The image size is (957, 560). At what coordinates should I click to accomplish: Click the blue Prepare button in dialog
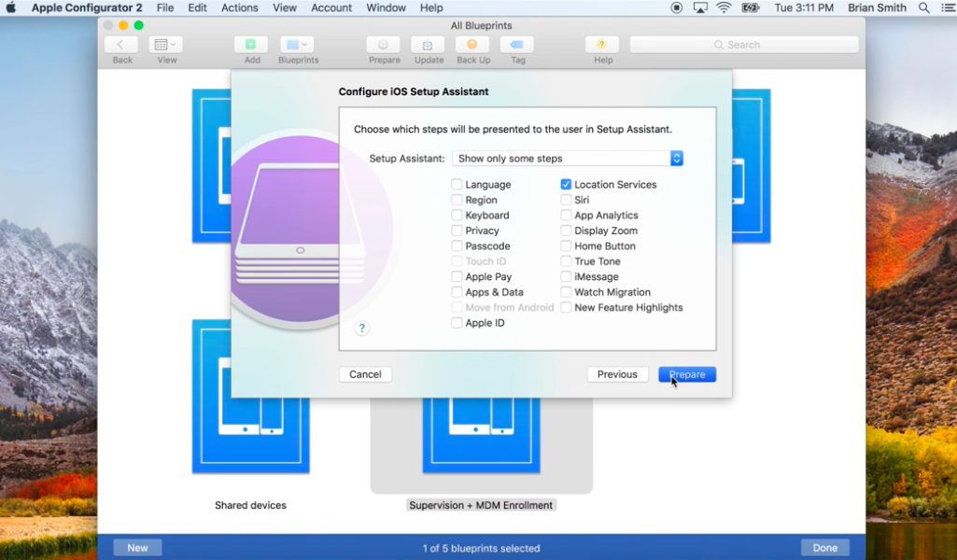tap(687, 374)
